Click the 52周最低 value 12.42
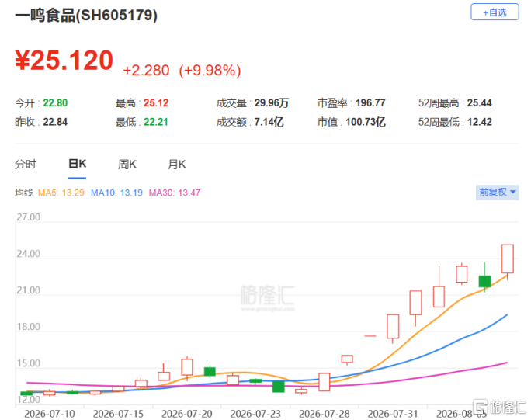The image size is (531, 420). (x=480, y=122)
